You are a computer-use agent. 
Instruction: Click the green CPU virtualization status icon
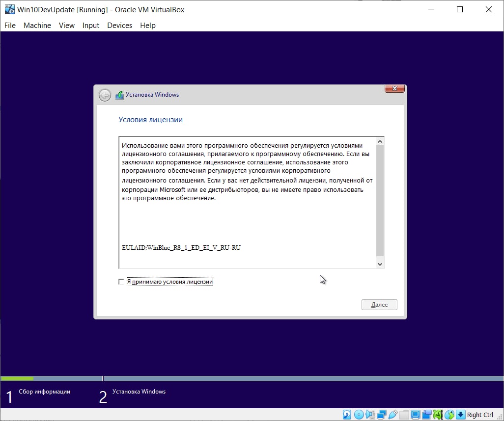click(438, 415)
